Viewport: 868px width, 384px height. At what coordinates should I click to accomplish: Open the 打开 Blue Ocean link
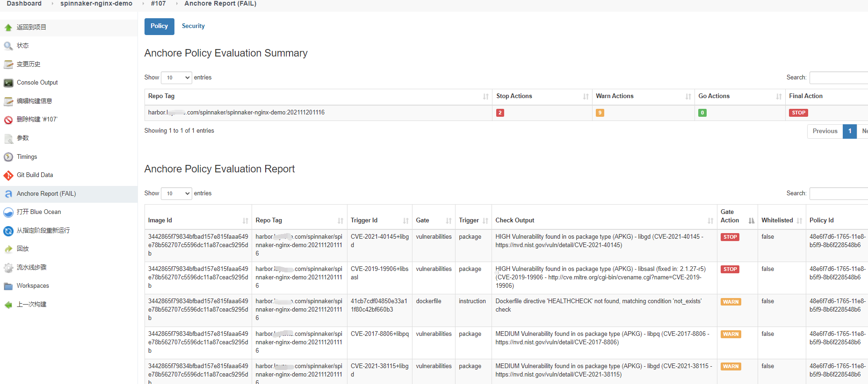click(x=39, y=212)
